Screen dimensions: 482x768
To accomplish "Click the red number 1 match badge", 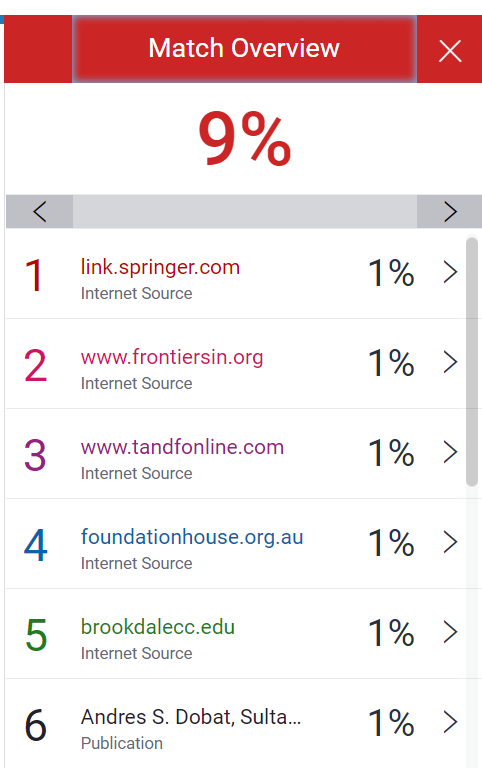I will (35, 275).
